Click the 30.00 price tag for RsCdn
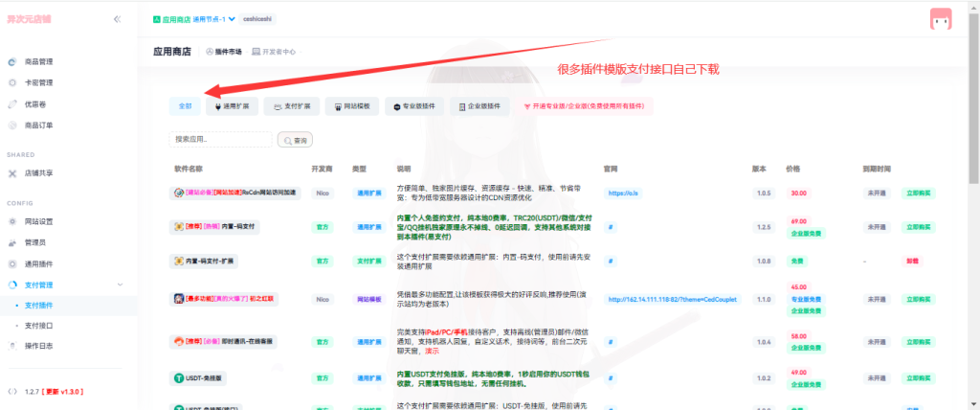The image size is (980, 410). coord(799,194)
